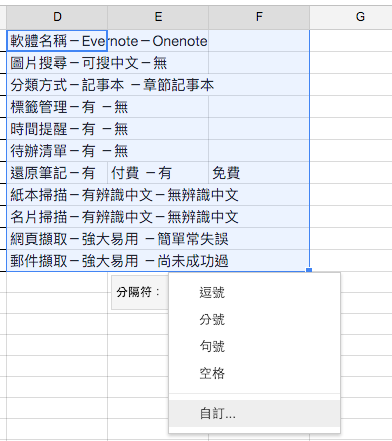392x441 pixels.
Task: Click cell starting with 待辦清單
Action: [x=57, y=151]
